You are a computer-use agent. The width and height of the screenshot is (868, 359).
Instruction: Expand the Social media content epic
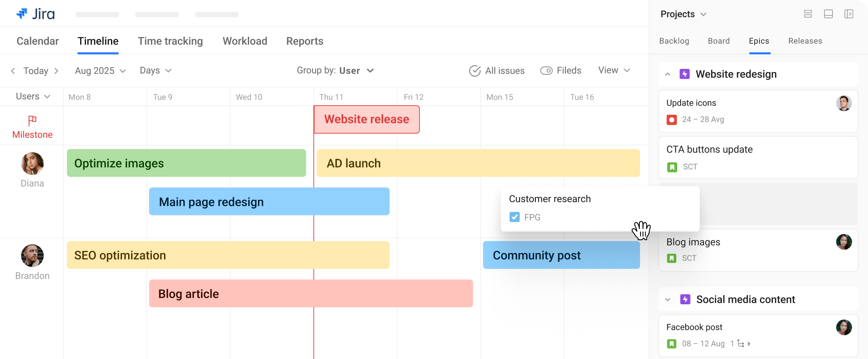tap(668, 300)
